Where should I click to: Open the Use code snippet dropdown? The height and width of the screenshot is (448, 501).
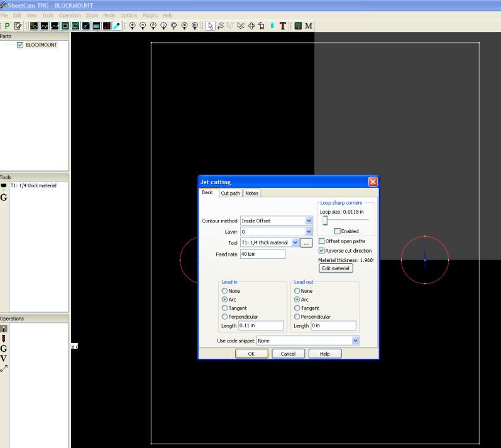point(356,340)
